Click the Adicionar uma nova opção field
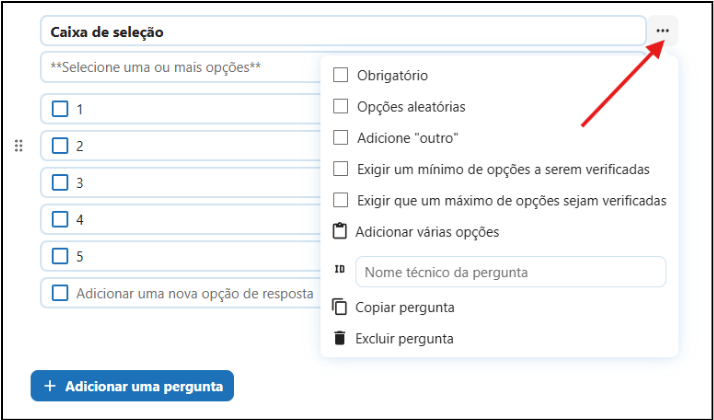The height and width of the screenshot is (420, 714). pyautogui.click(x=195, y=293)
